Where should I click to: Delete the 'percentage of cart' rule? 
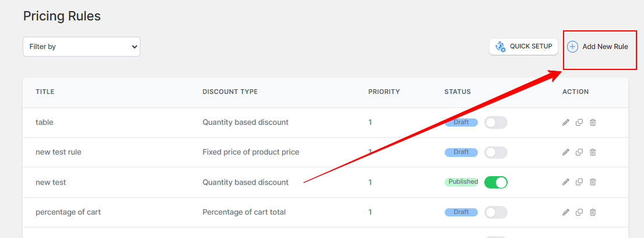pyautogui.click(x=593, y=212)
